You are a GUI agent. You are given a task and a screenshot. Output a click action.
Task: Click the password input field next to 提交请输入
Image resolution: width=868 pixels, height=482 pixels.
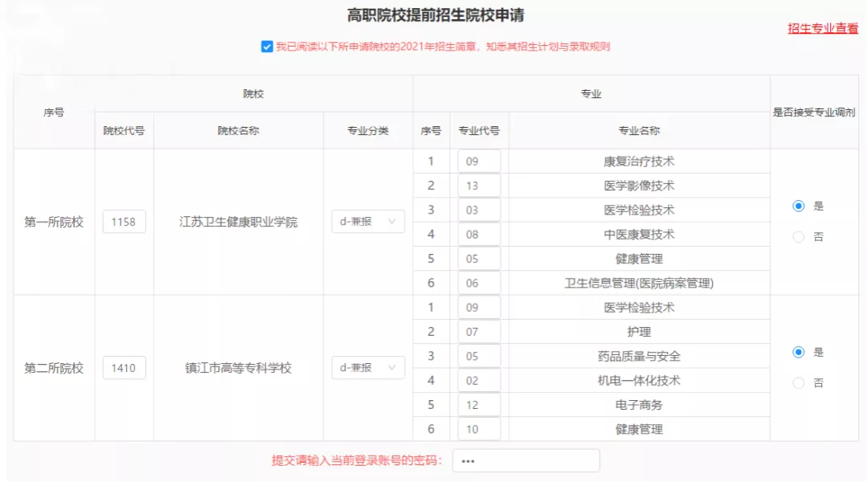pyautogui.click(x=526, y=460)
